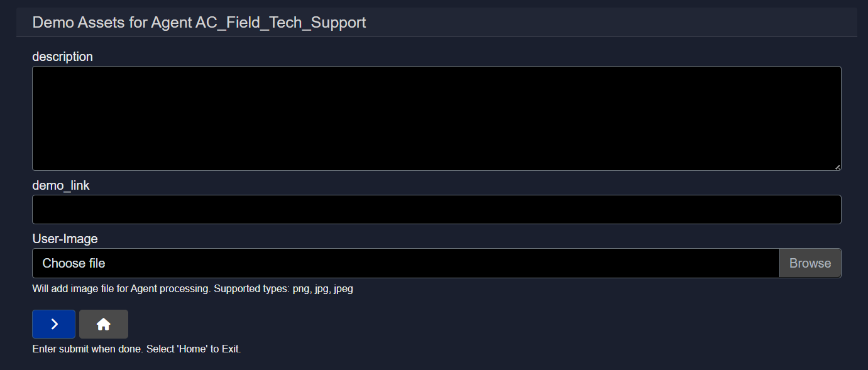Open the Choose file upload field
The image size is (868, 370).
(405, 263)
